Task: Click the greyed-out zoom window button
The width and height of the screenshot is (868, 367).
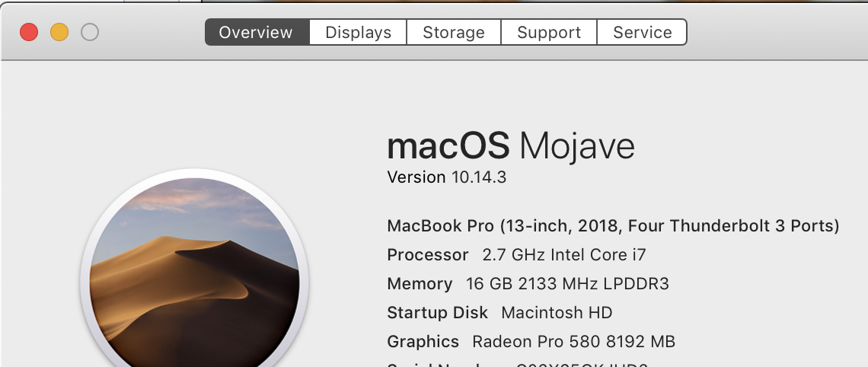Action: [90, 32]
